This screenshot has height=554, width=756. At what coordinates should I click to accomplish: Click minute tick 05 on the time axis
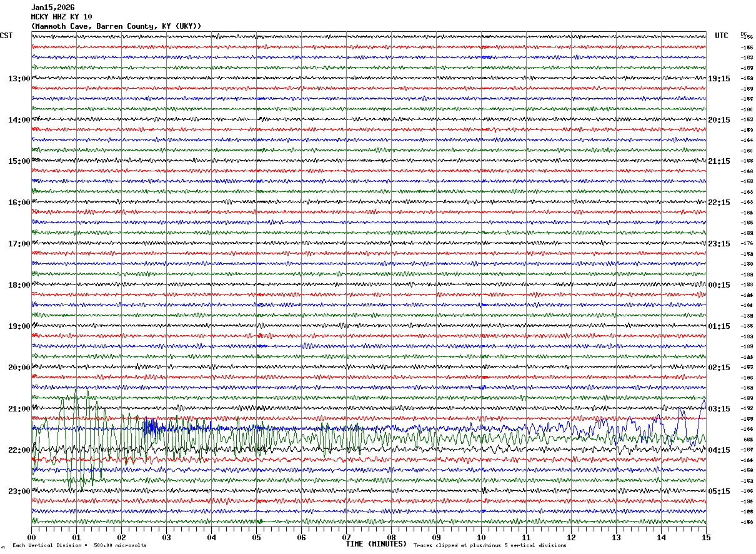[x=256, y=537]
